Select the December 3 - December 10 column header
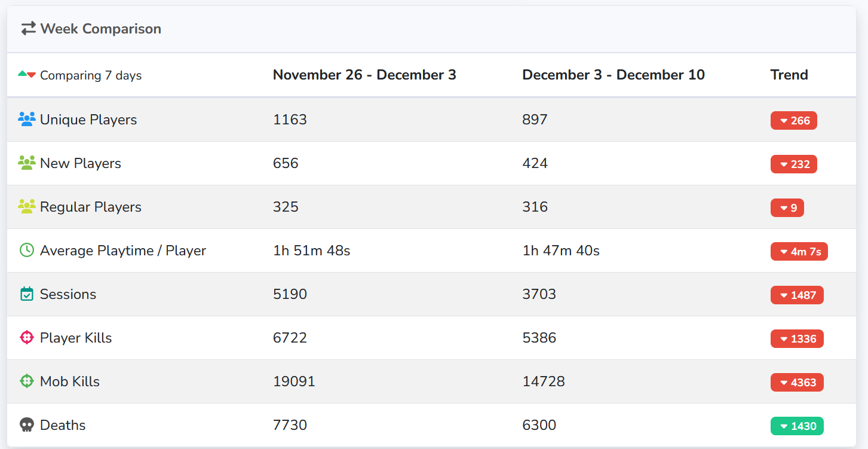Screen dimensions: 868x449 pos(614,75)
